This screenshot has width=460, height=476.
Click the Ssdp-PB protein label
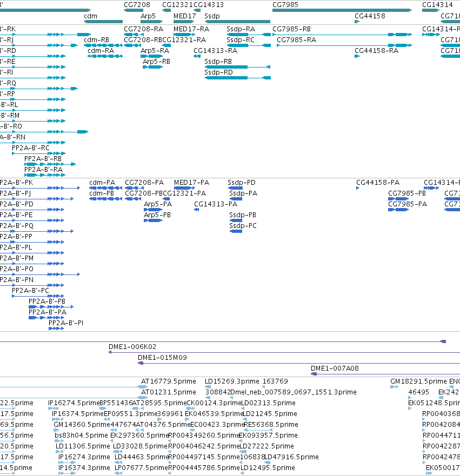(243, 215)
